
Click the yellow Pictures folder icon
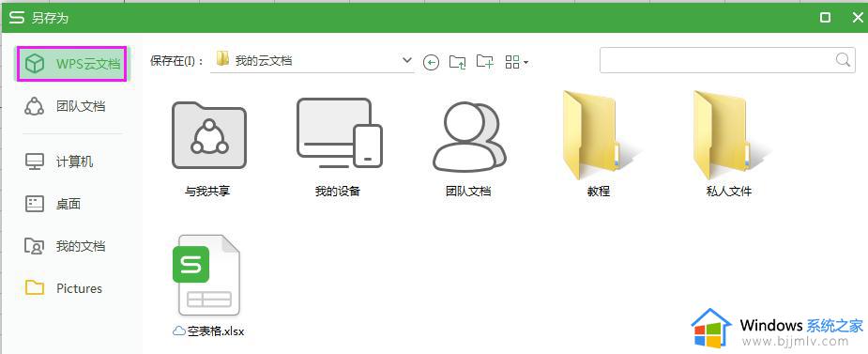[35, 287]
